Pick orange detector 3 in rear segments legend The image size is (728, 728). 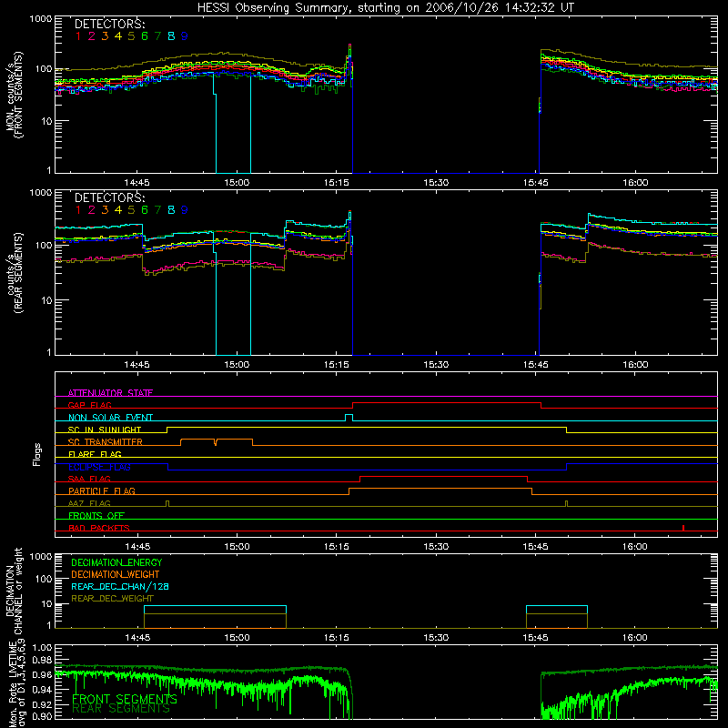click(105, 210)
